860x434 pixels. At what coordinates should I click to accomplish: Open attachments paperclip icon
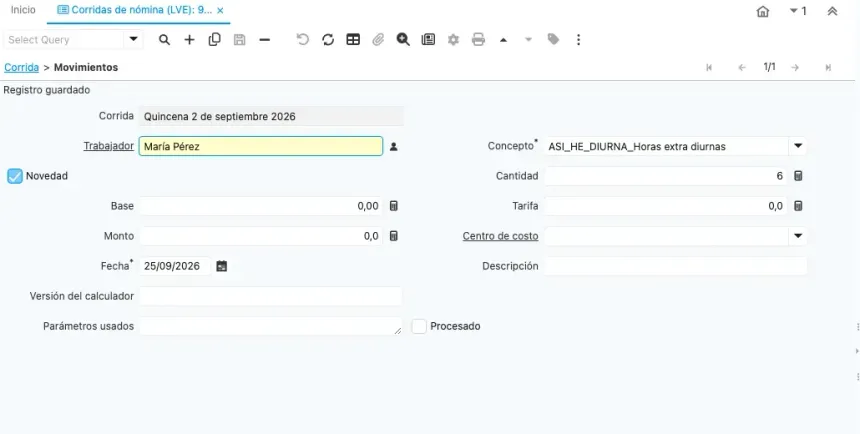click(x=378, y=40)
